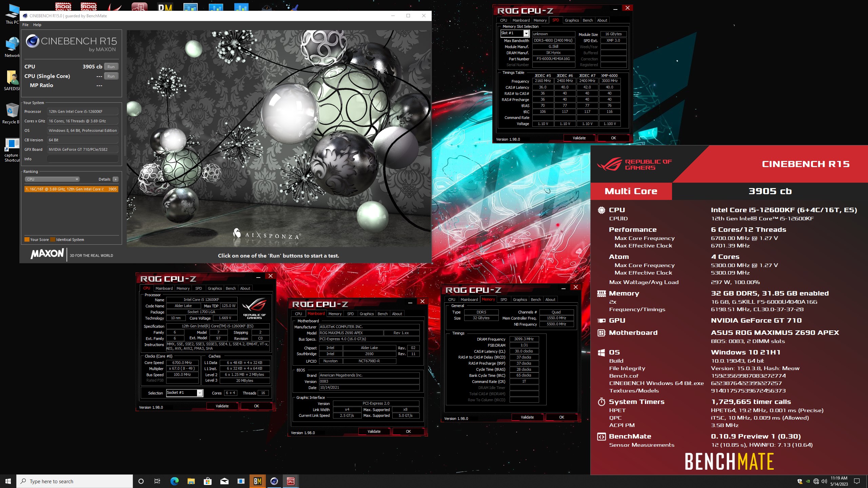Open the This PC desktop icon
Image resolution: width=868 pixels, height=488 pixels.
point(12,14)
